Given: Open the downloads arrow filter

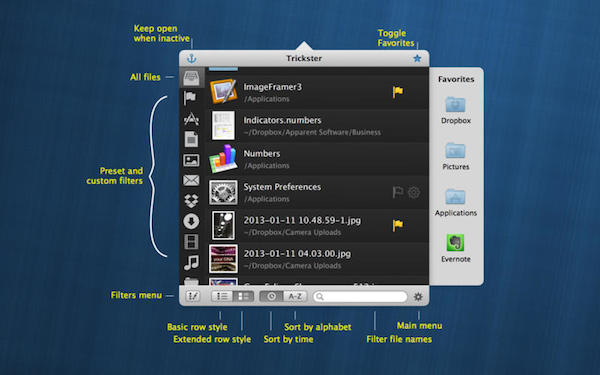Looking at the screenshot, I should 191,221.
